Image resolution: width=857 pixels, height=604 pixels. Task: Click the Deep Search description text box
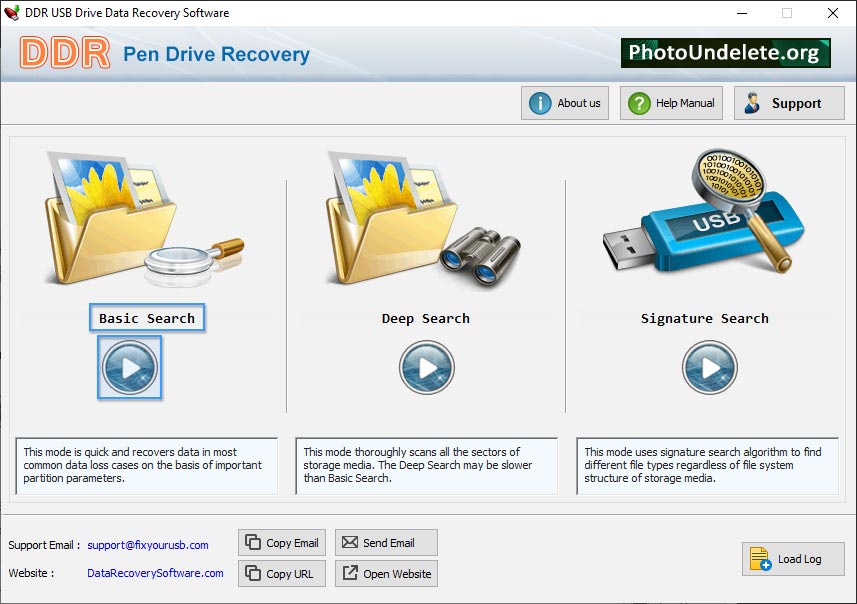[x=426, y=466]
